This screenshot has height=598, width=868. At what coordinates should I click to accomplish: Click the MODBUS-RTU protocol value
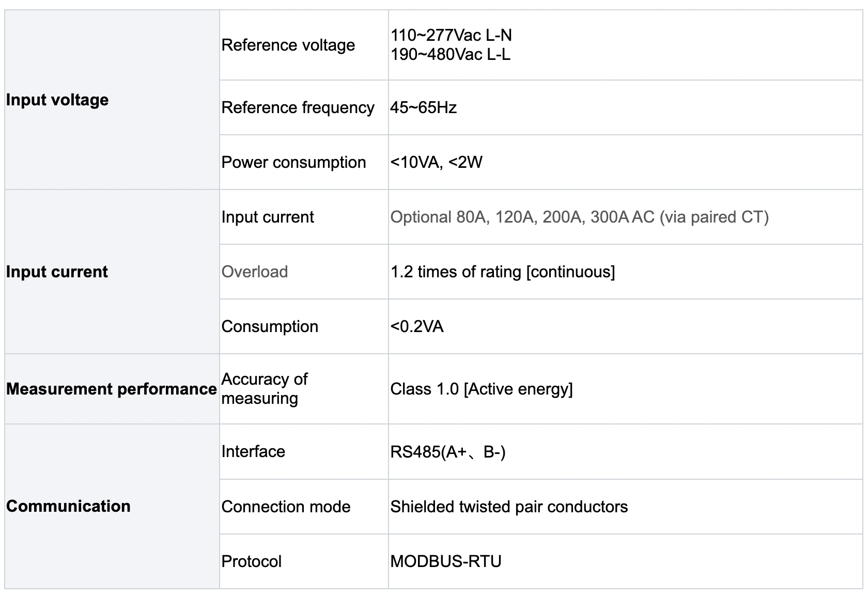click(446, 561)
